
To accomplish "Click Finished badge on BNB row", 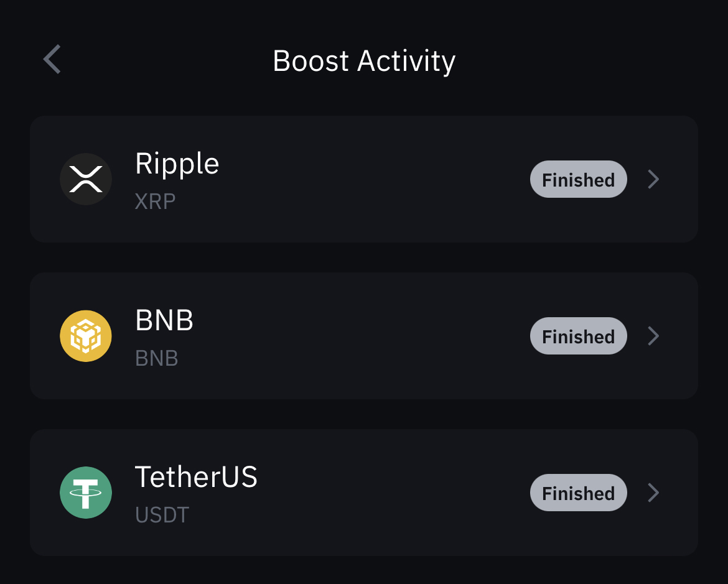I will pos(578,336).
